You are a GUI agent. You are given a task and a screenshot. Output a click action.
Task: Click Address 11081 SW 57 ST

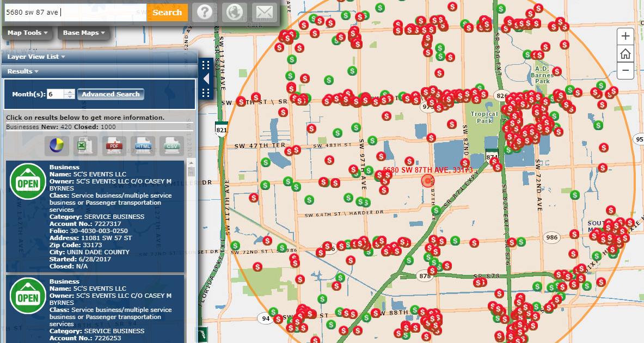[x=91, y=238]
